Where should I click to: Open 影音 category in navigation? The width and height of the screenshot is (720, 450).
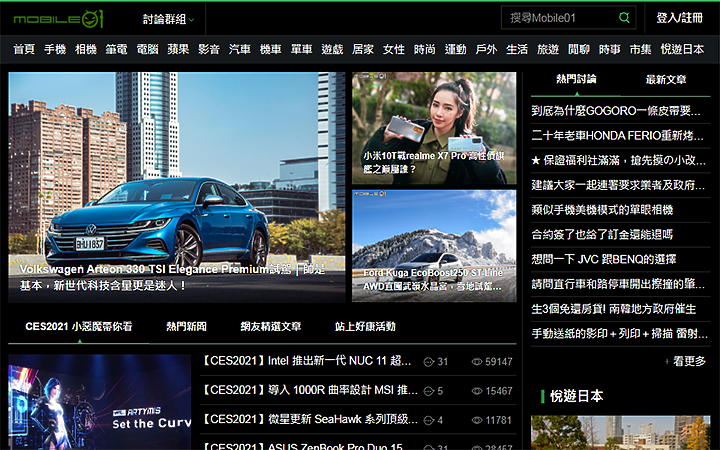(x=209, y=49)
